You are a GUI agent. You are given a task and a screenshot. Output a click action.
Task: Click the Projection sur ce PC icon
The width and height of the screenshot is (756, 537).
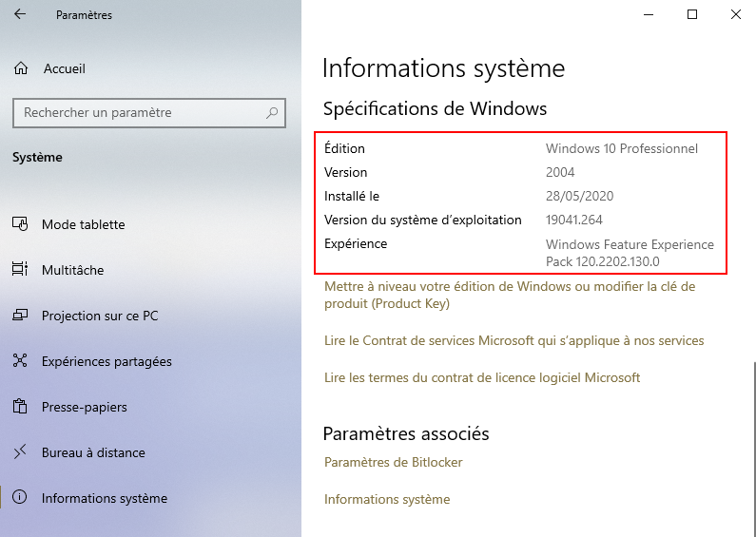[20, 316]
